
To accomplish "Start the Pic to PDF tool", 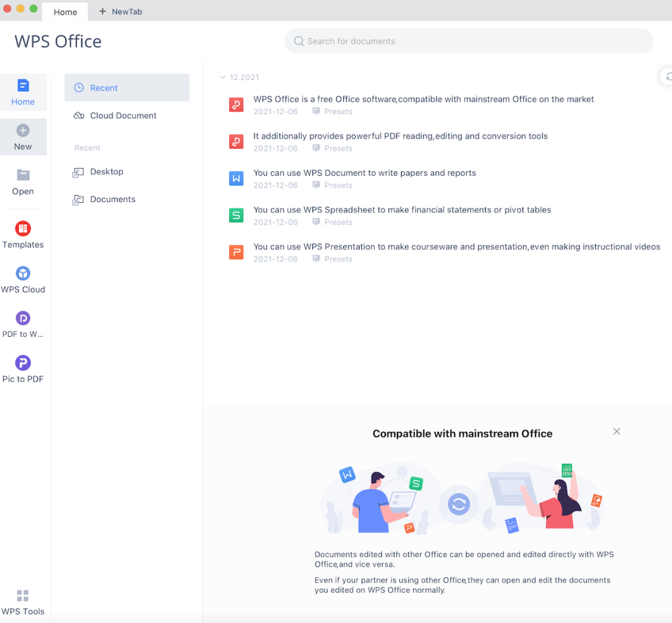I will 23,369.
